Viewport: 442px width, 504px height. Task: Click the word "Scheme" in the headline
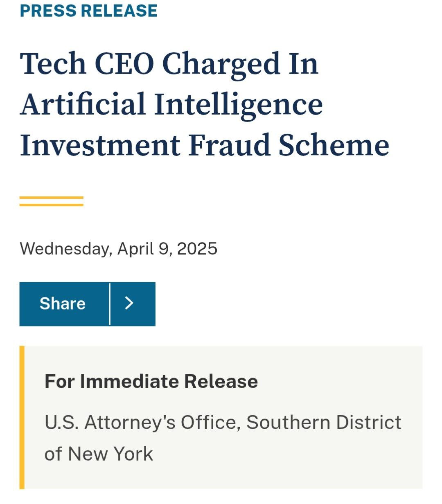(334, 145)
